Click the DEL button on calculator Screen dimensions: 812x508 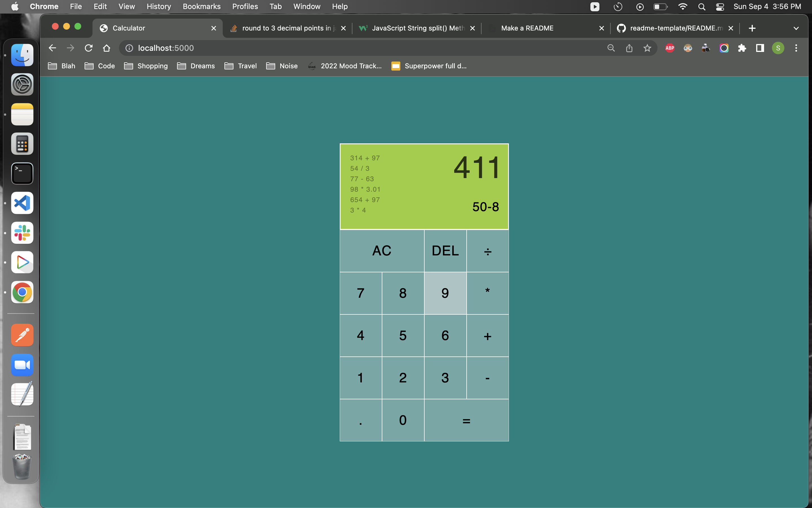pyautogui.click(x=445, y=251)
